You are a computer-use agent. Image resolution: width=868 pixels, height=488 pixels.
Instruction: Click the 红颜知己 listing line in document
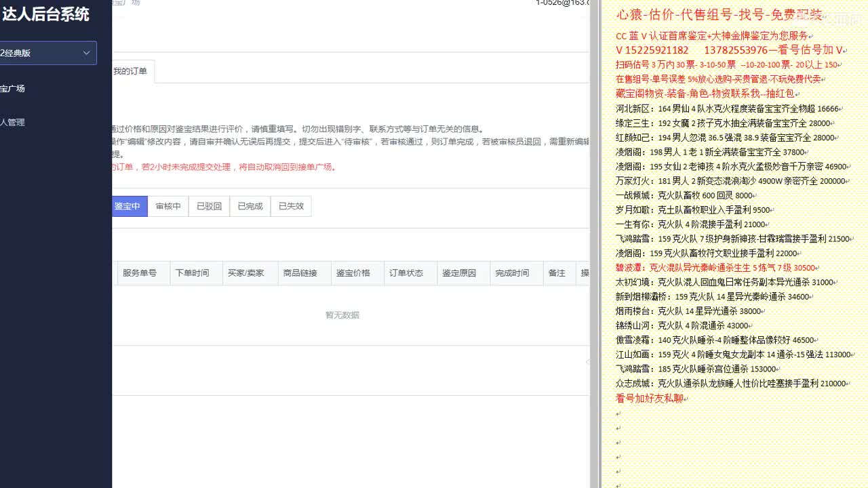725,138
